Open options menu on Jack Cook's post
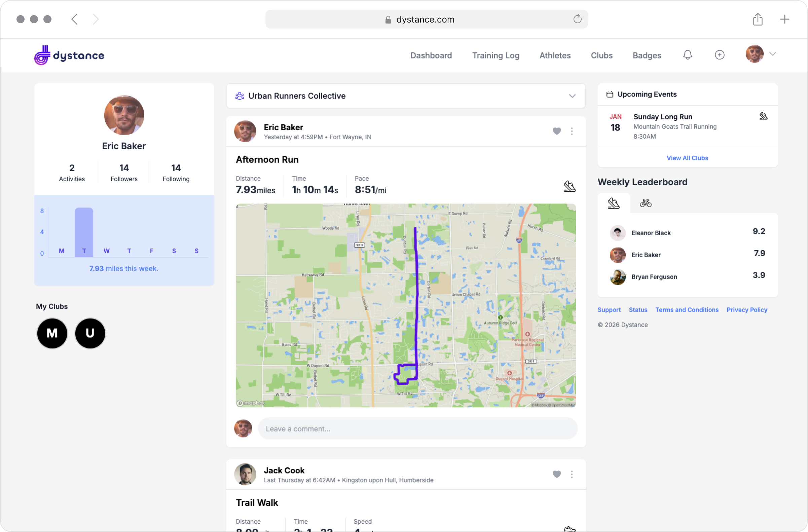Viewport: 808px width, 532px height. (x=572, y=474)
